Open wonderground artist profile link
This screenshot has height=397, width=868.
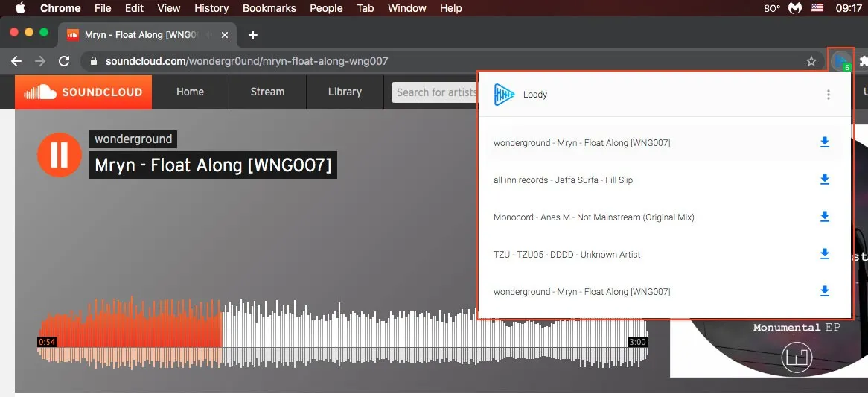click(133, 139)
